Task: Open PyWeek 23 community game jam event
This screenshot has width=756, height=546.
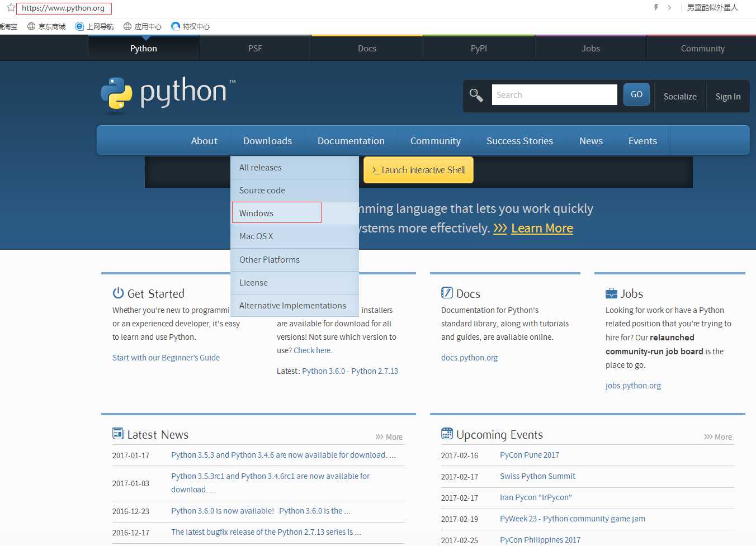Action: 573,519
